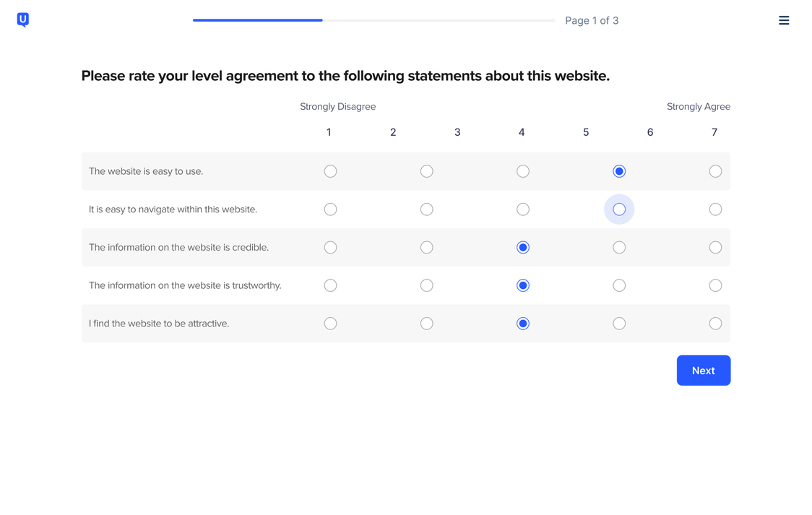Select second radio in 'attractive' row
Image resolution: width=812 pixels, height=515 pixels.
tap(427, 324)
